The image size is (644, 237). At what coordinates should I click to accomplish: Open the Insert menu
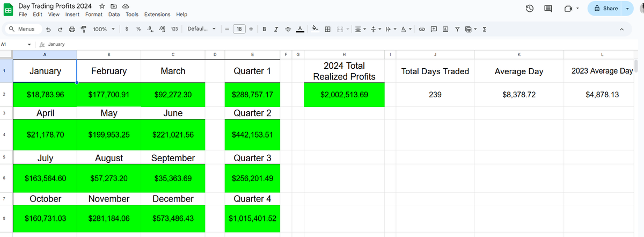point(72,15)
